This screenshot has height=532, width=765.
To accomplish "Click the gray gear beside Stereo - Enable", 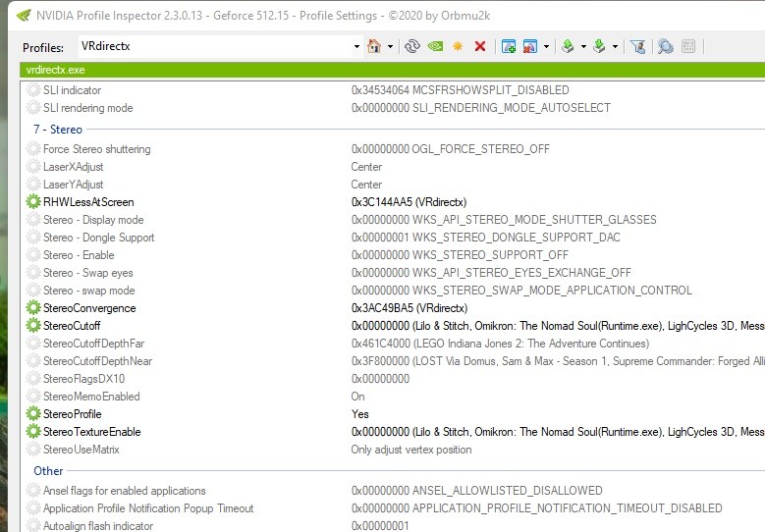I will pyautogui.click(x=33, y=254).
